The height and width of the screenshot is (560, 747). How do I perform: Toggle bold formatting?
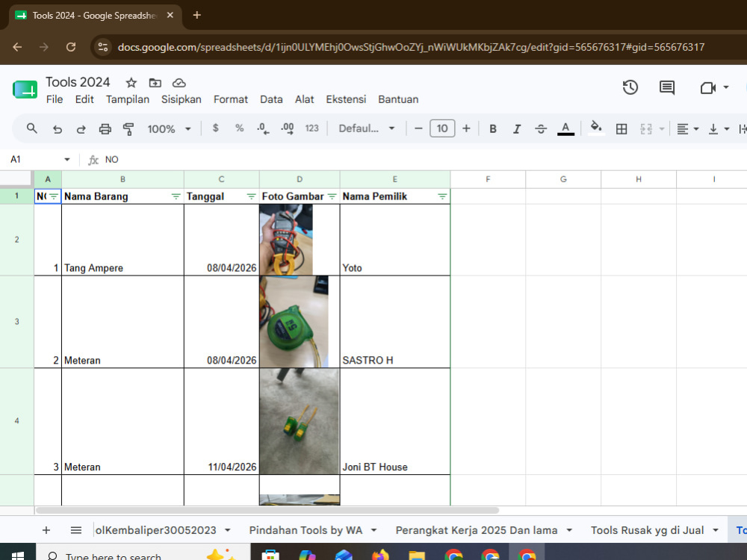(x=493, y=129)
